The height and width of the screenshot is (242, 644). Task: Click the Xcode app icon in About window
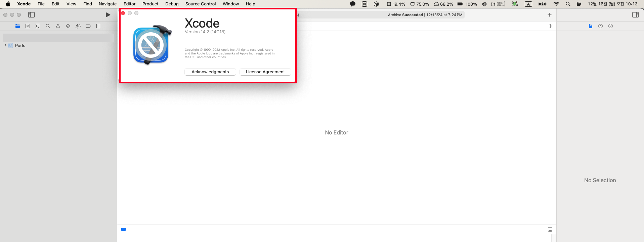(x=153, y=44)
